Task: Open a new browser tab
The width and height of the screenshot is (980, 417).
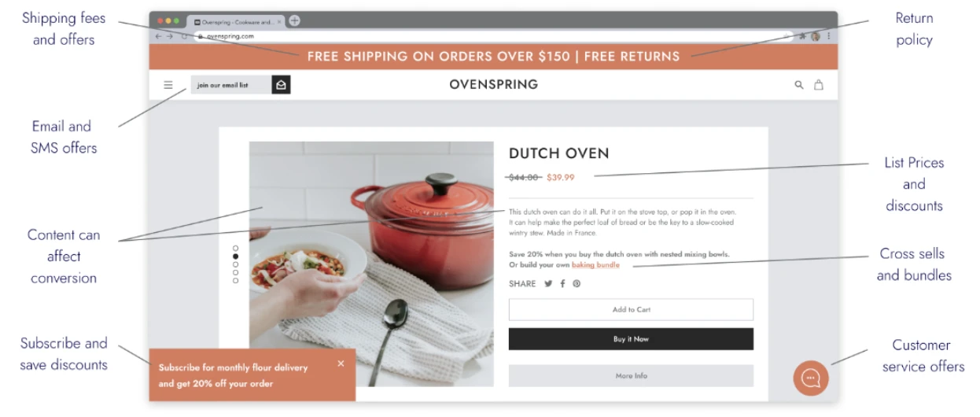Action: click(x=294, y=21)
